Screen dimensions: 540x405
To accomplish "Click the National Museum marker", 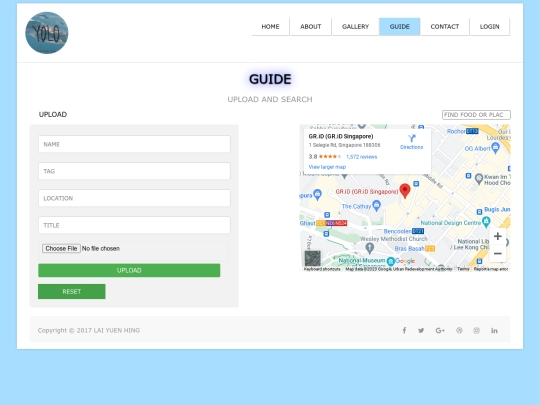I will pos(390,261).
